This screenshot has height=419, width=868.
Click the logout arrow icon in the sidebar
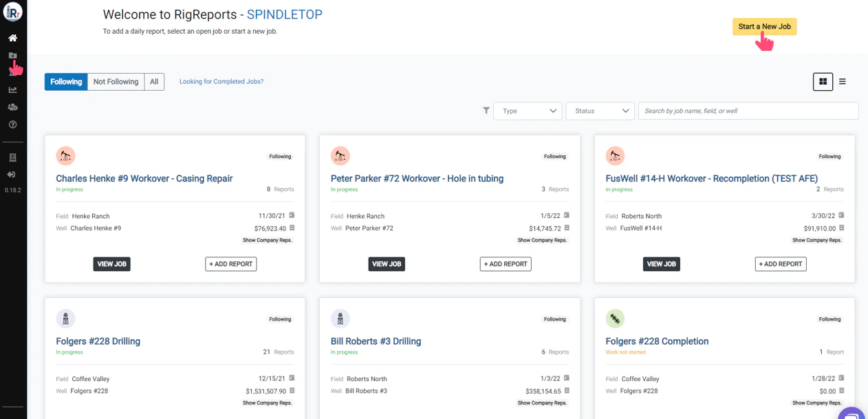pos(12,173)
